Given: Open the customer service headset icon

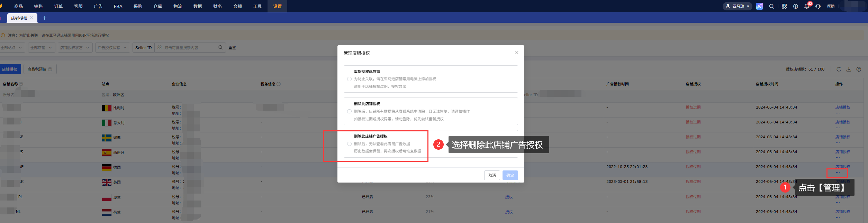Looking at the screenshot, I should [818, 6].
